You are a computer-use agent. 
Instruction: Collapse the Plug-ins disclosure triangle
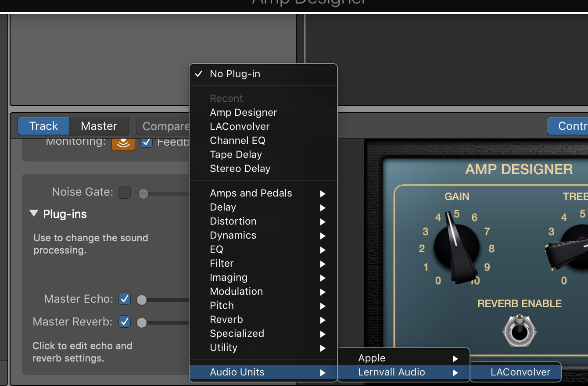coord(34,214)
